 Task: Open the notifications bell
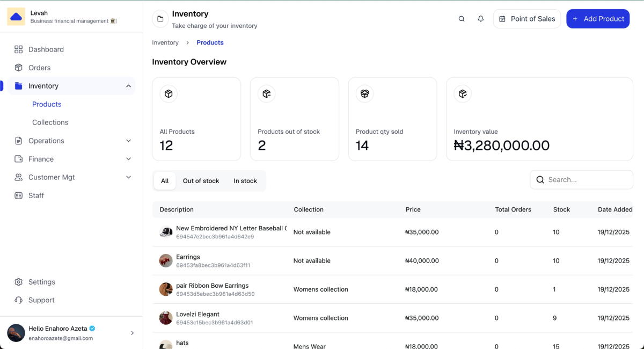[481, 19]
